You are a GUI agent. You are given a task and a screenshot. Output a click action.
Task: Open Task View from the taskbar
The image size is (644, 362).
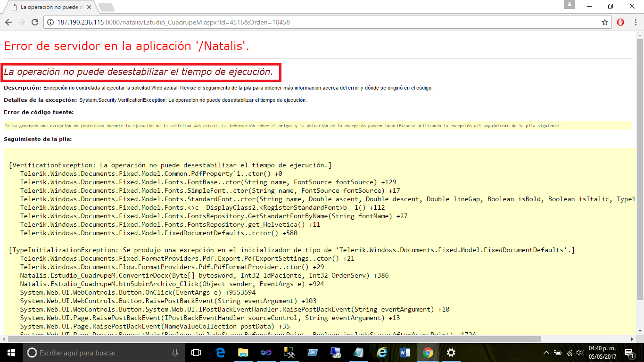[x=196, y=353]
